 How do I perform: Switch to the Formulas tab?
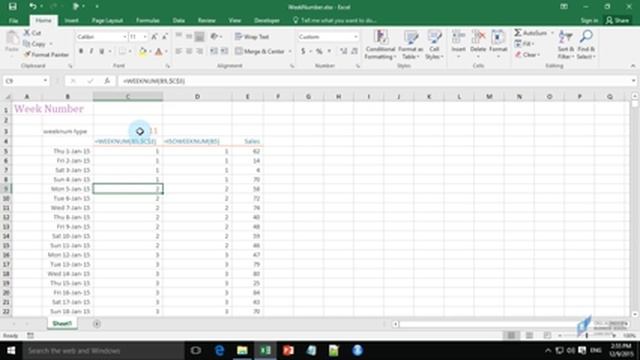pos(148,20)
